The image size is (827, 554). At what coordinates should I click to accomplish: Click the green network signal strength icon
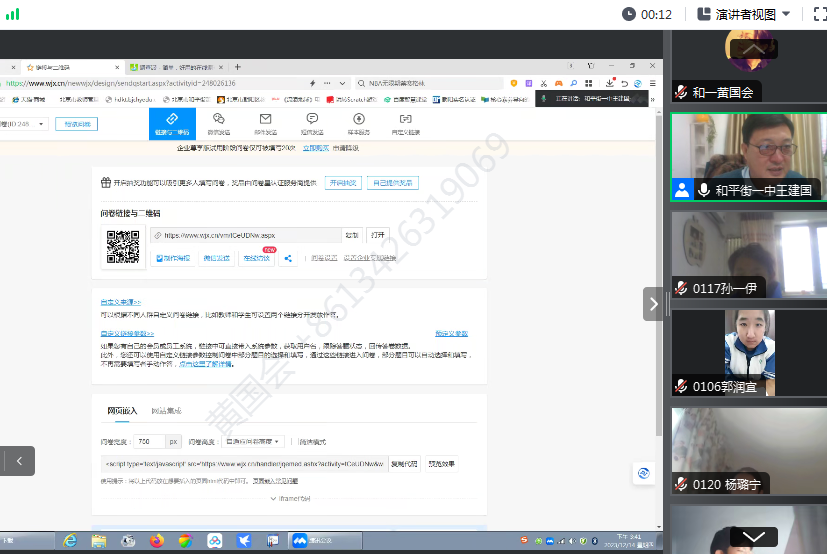[12, 14]
